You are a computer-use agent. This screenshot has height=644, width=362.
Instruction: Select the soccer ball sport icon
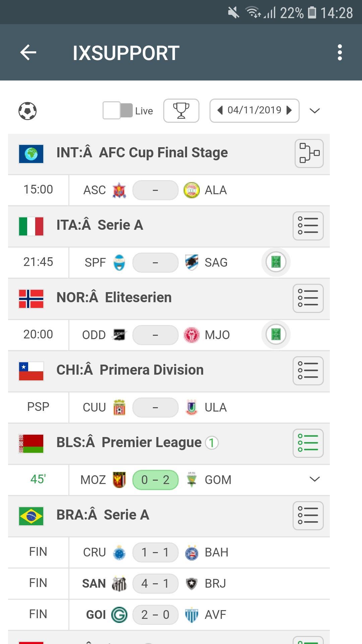(x=27, y=111)
